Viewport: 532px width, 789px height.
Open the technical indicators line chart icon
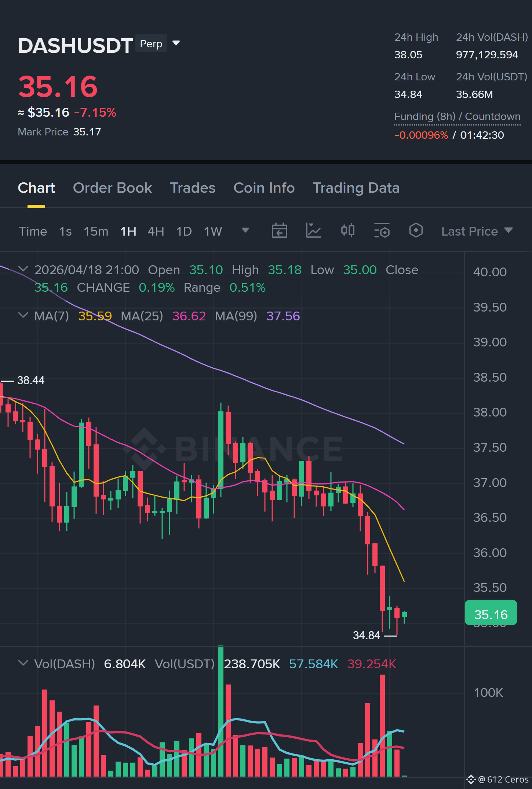(x=313, y=231)
